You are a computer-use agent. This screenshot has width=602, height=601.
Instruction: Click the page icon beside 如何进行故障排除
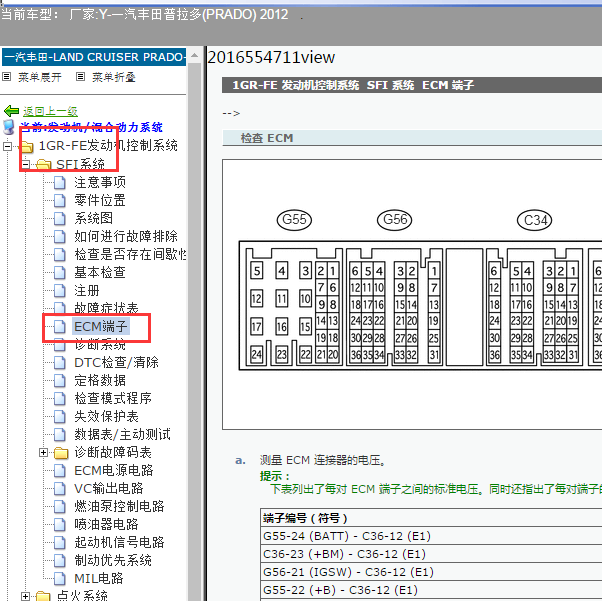[x=60, y=237]
